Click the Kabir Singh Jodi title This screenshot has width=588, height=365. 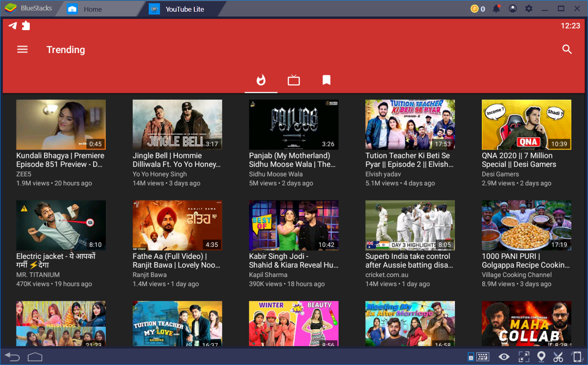[x=294, y=260]
